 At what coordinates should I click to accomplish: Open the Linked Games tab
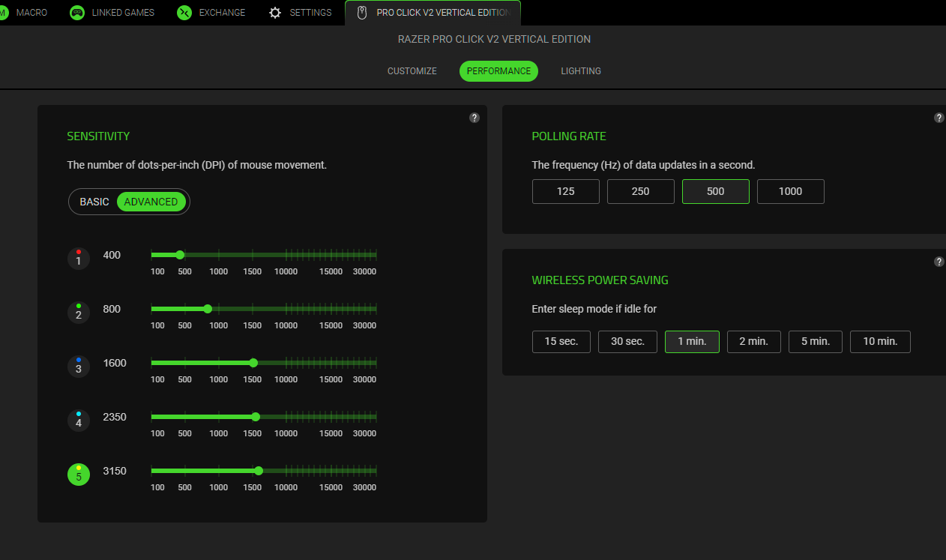(112, 13)
